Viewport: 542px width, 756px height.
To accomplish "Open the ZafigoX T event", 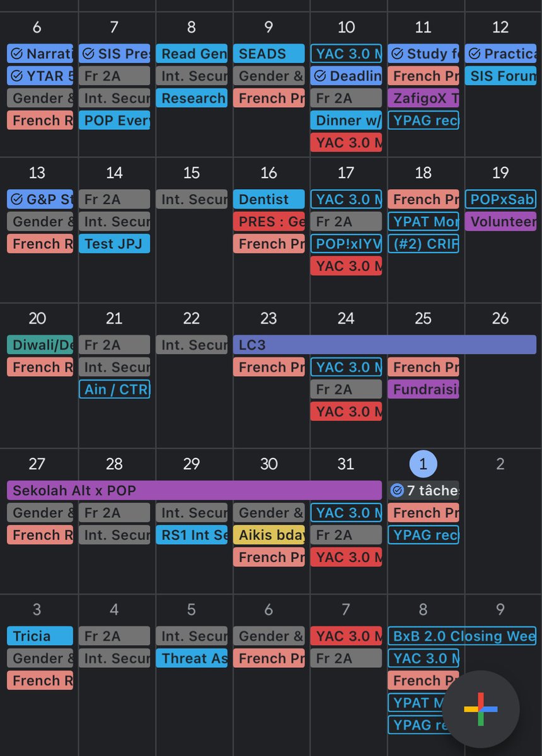I will click(423, 98).
